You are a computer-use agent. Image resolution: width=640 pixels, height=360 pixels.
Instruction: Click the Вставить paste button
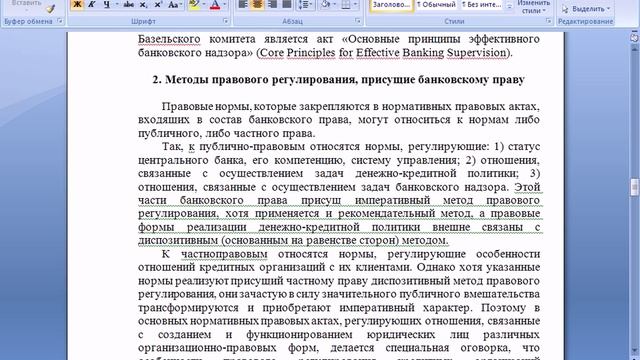[26, 3]
